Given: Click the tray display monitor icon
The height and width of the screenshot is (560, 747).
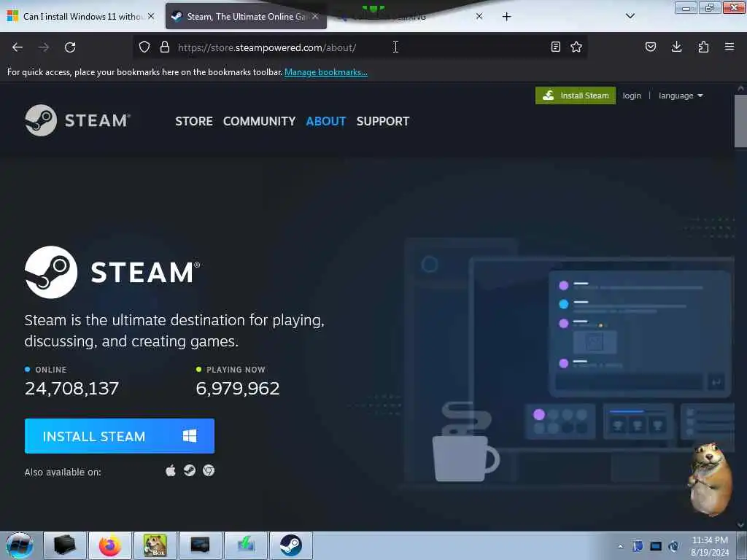Looking at the screenshot, I should click(656, 546).
